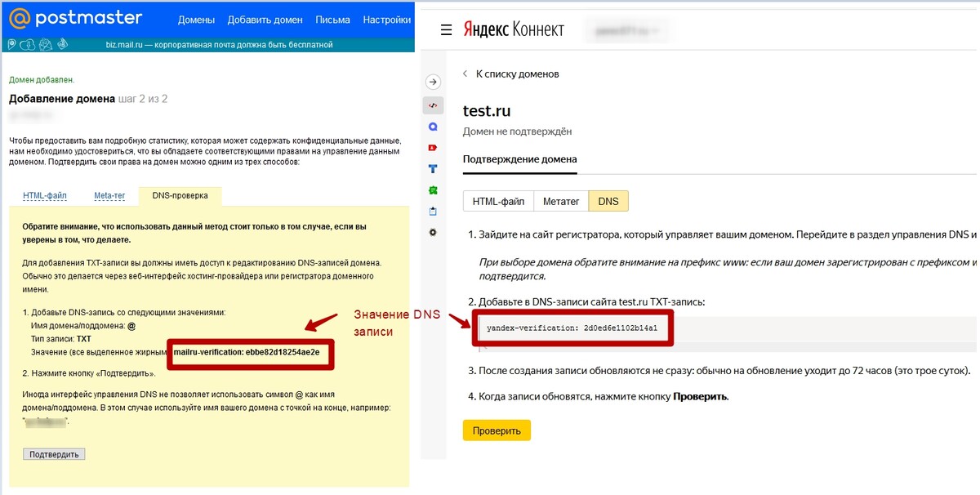Image resolution: width=980 pixels, height=495 pixels.
Task: Open the gear settings sidebar icon
Action: point(434,232)
